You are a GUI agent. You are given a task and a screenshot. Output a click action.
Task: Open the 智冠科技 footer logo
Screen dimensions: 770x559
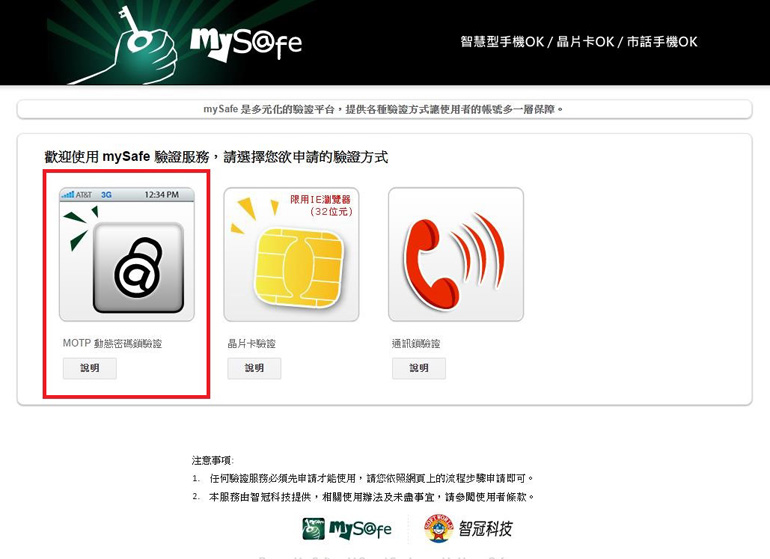tap(468, 529)
